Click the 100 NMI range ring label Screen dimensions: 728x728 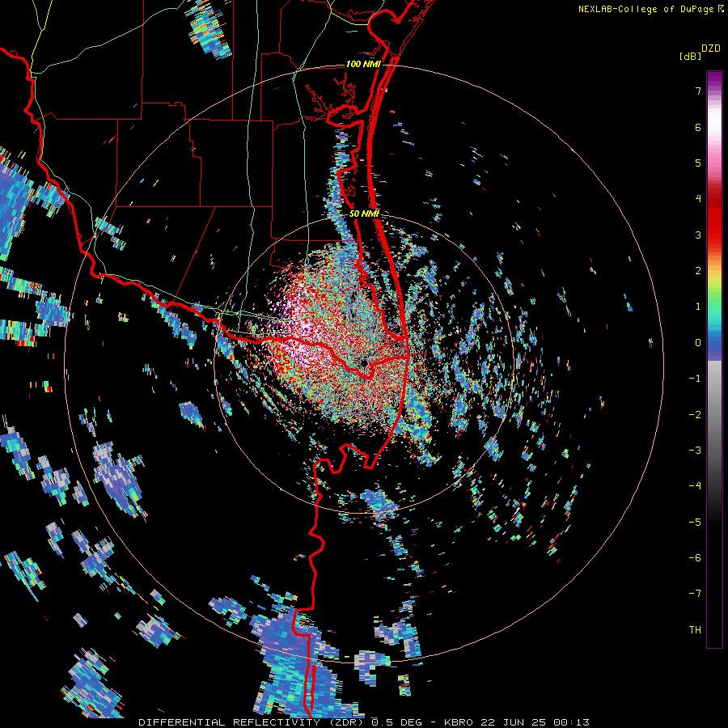(x=363, y=64)
